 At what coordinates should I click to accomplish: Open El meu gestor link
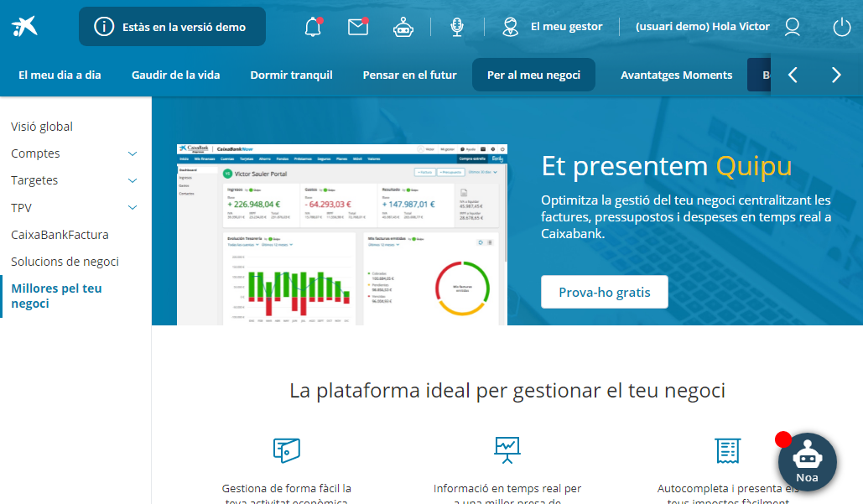pos(566,26)
